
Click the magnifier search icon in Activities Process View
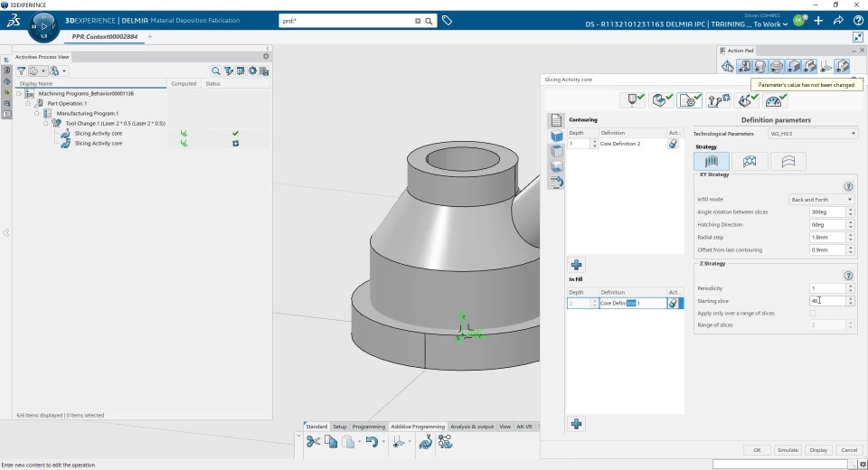(x=216, y=70)
